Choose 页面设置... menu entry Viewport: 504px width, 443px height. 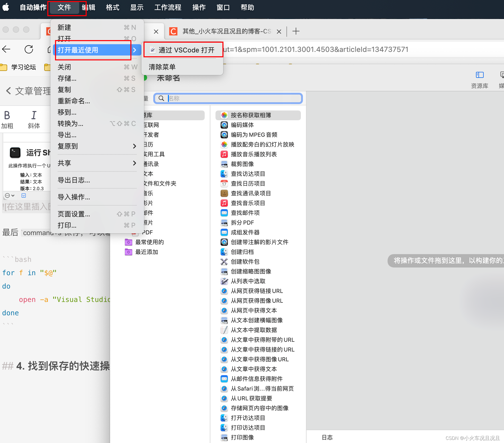97,214
